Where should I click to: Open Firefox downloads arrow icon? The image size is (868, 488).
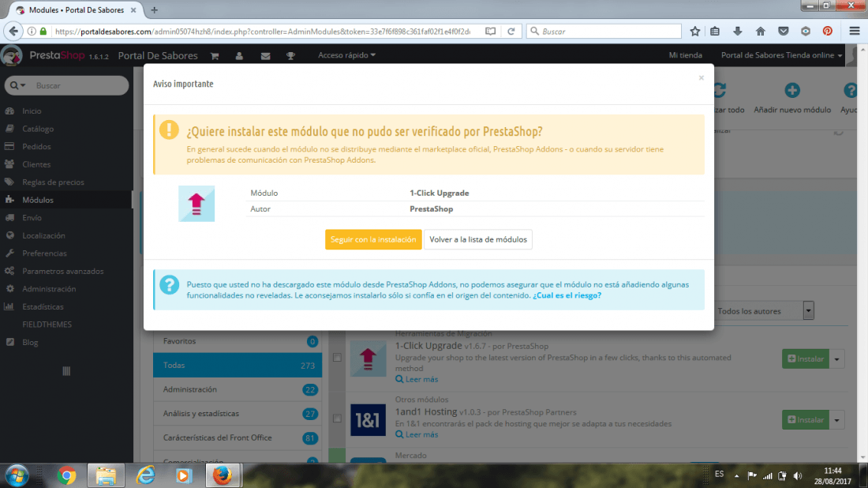click(737, 32)
